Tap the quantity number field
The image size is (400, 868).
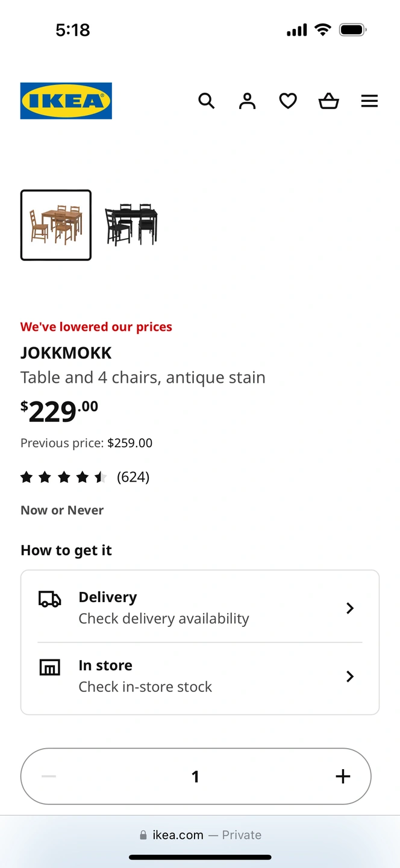coord(195,776)
